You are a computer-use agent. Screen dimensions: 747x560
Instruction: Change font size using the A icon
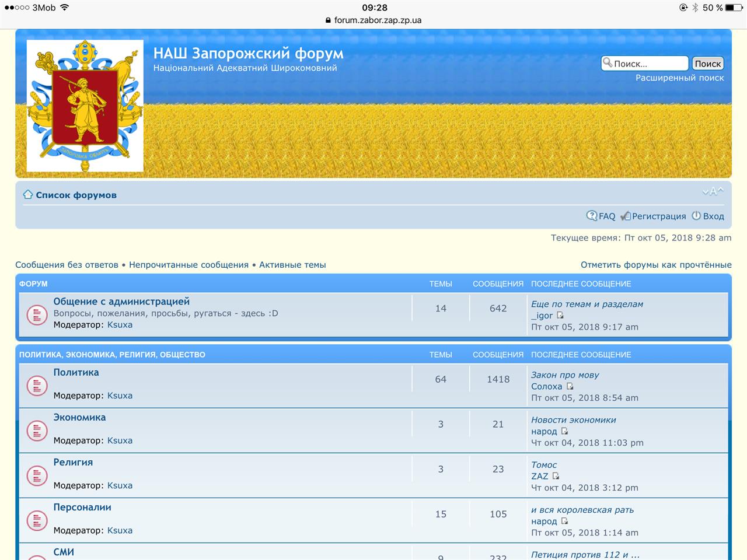click(x=713, y=191)
